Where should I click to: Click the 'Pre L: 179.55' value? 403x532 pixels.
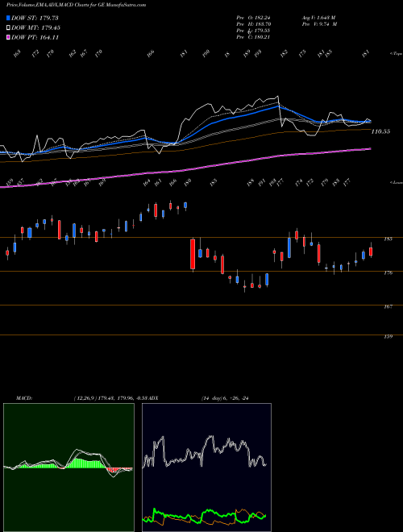[253, 31]
